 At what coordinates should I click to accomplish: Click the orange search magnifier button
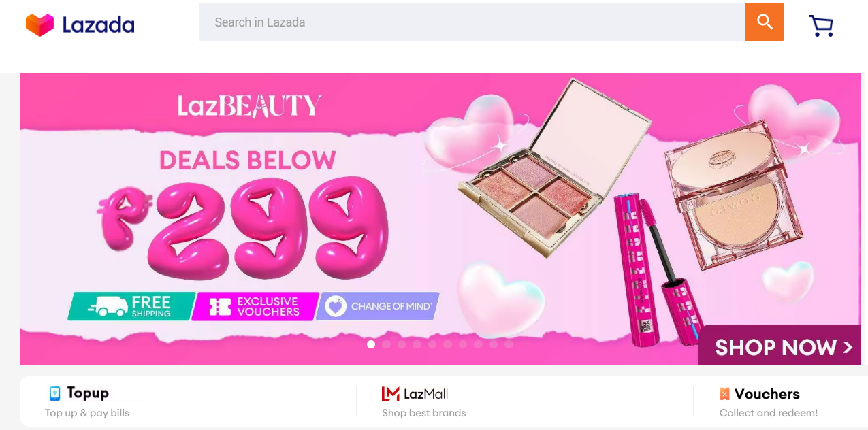(x=765, y=22)
